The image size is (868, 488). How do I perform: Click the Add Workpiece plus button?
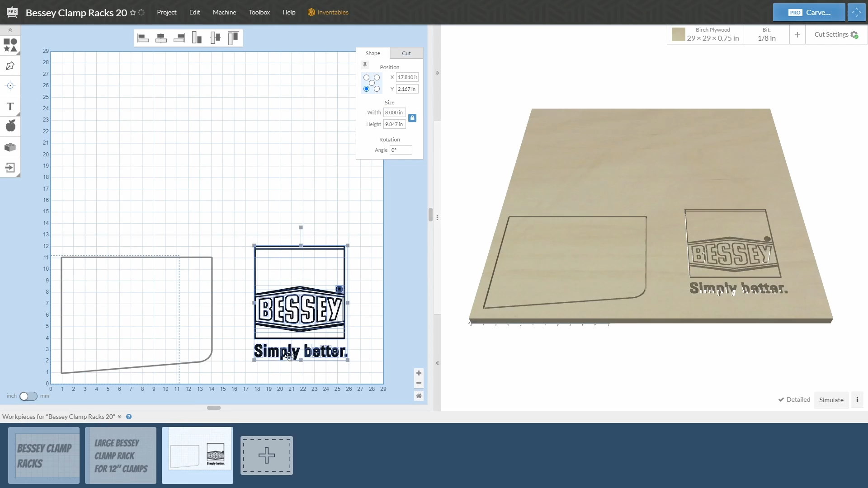pyautogui.click(x=266, y=455)
